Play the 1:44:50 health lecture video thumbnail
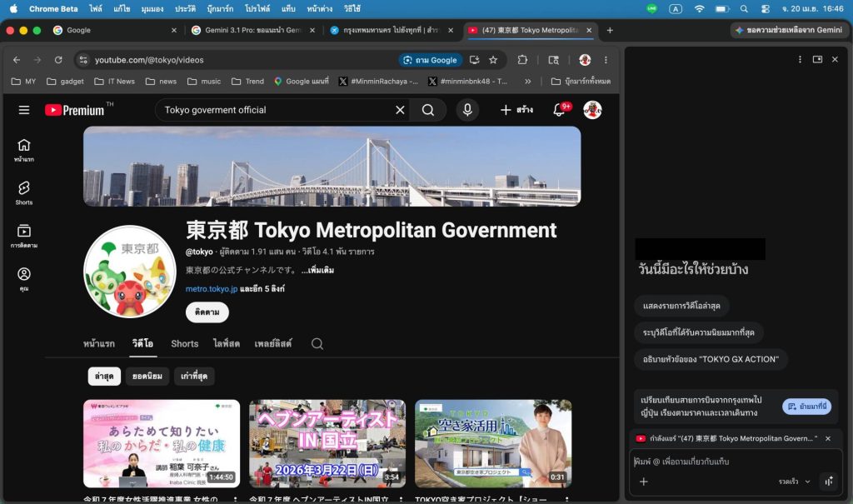853x504 pixels. 161,443
